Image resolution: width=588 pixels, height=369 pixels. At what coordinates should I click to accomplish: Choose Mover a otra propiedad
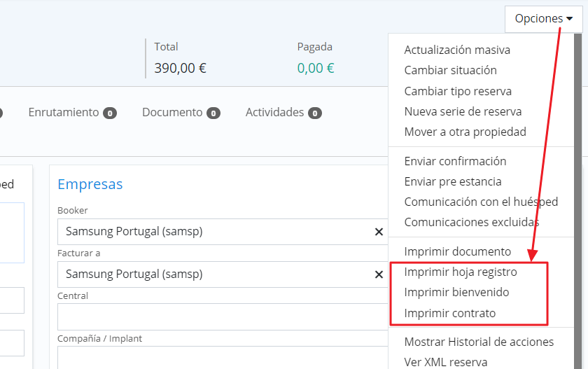pyautogui.click(x=465, y=132)
